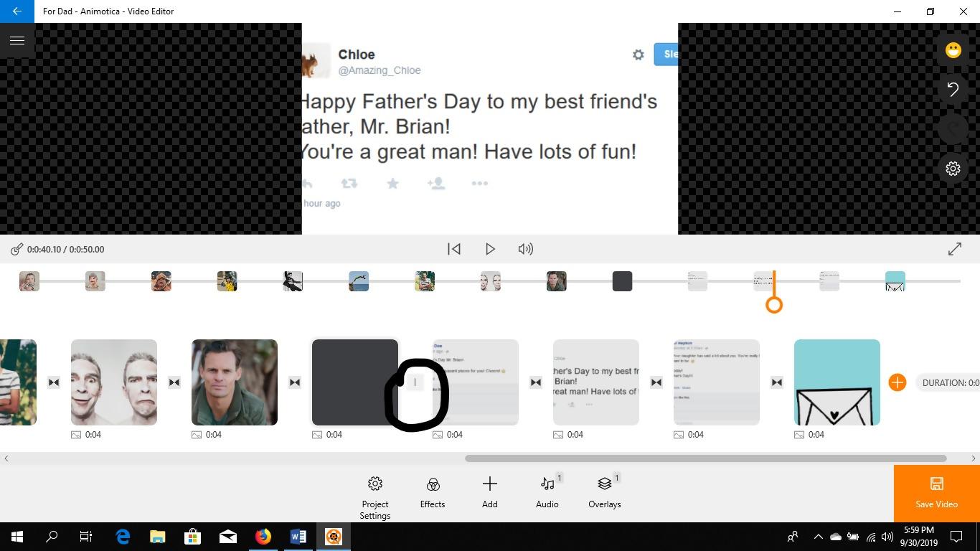Show hidden system tray icons
980x551 pixels.
pyautogui.click(x=818, y=537)
